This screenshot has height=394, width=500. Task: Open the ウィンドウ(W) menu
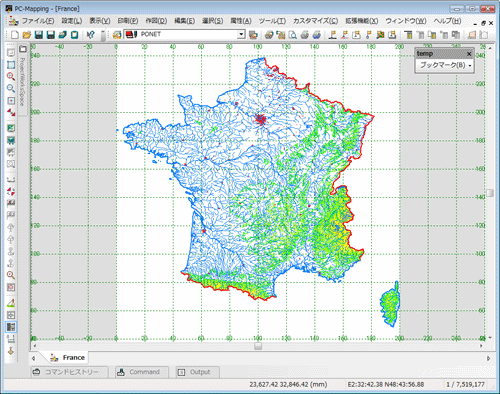pyautogui.click(x=406, y=21)
